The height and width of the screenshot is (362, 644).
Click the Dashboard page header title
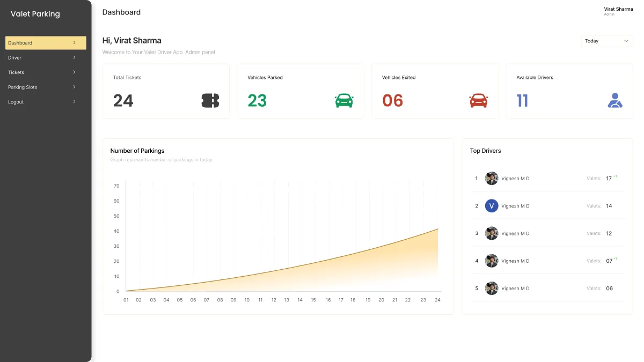pyautogui.click(x=121, y=12)
